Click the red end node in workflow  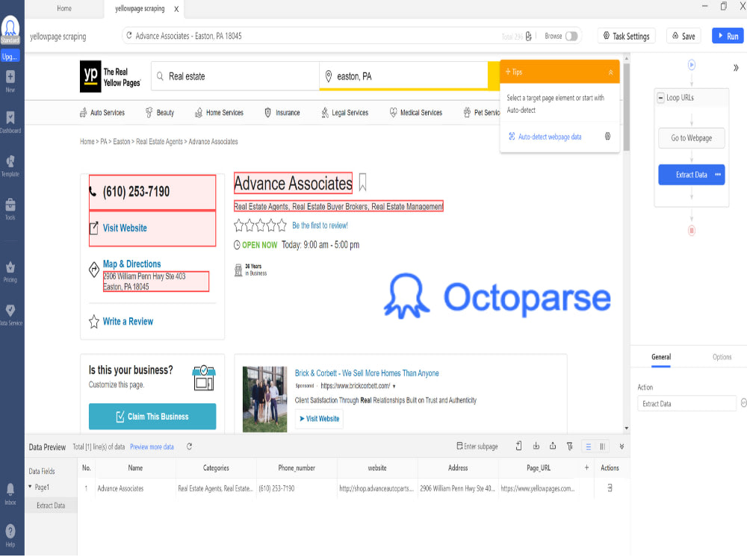[x=691, y=231]
